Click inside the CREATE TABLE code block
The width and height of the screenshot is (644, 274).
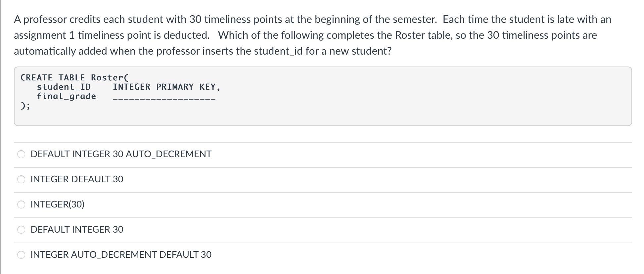321,96
